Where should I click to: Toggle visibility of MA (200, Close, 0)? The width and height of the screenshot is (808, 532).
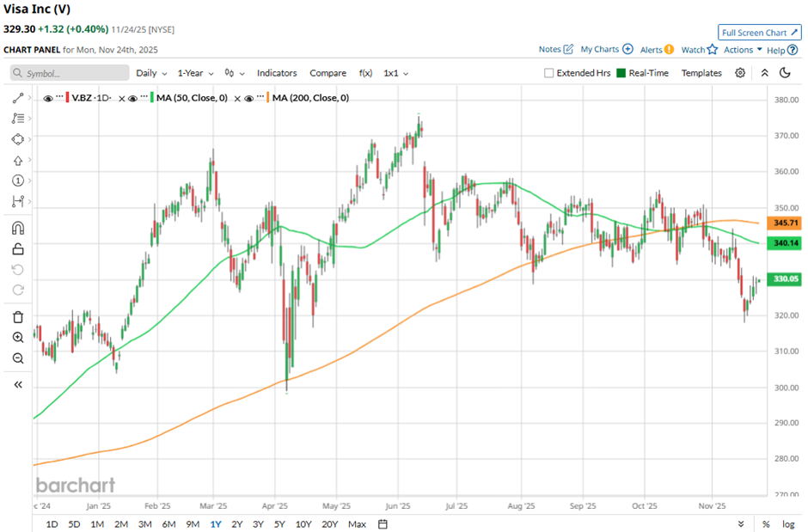click(x=248, y=98)
